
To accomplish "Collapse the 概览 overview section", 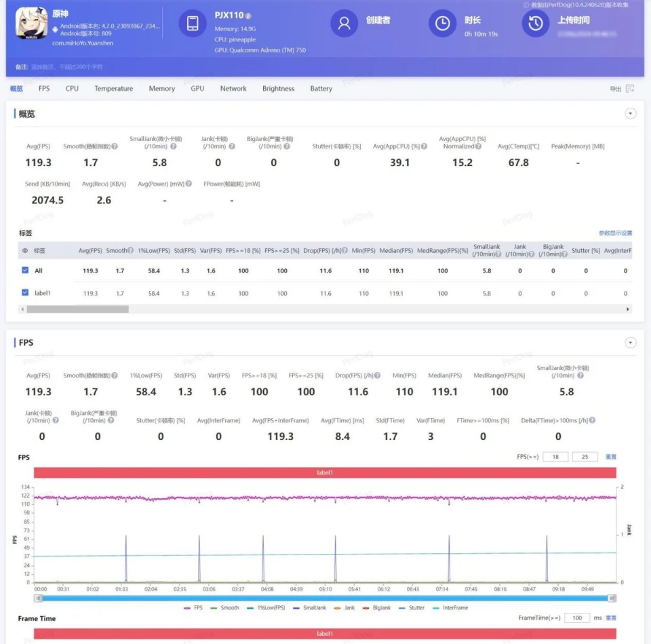I will click(631, 114).
